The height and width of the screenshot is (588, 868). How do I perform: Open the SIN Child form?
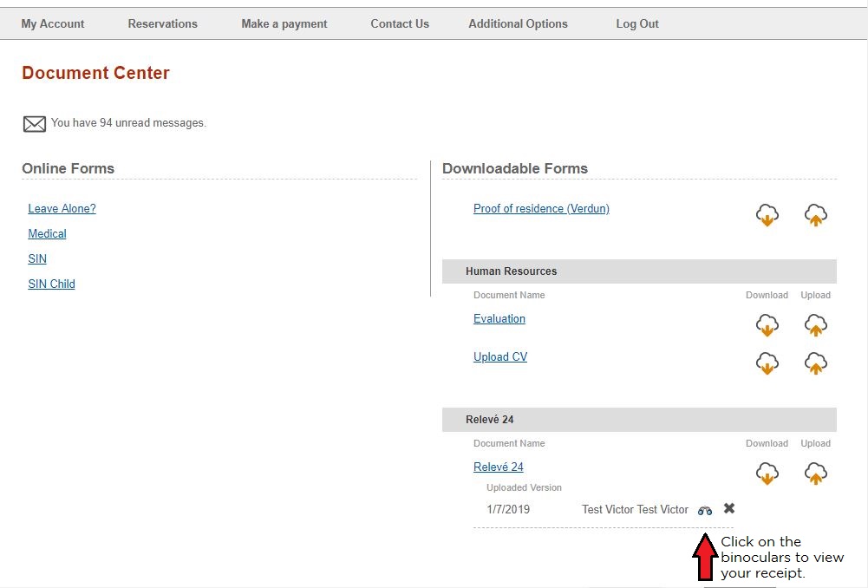click(51, 284)
